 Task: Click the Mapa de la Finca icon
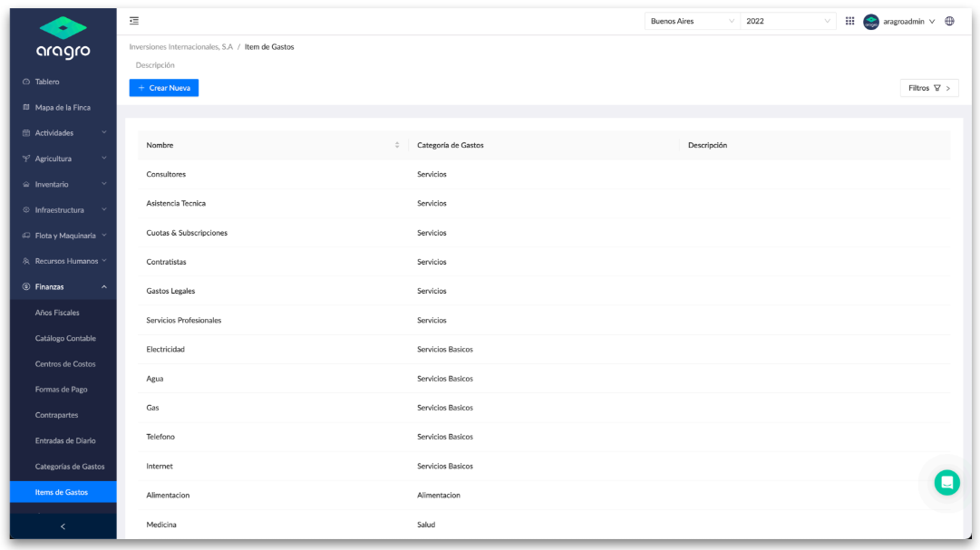pyautogui.click(x=26, y=108)
